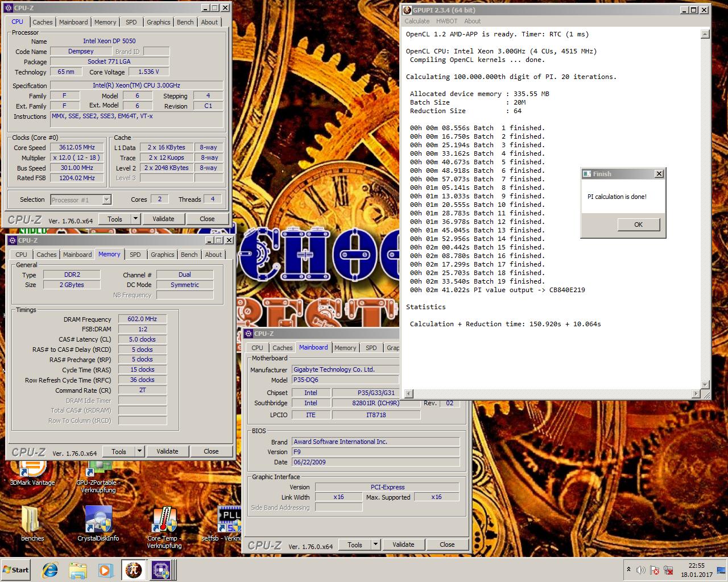The width and height of the screenshot is (728, 582).
Task: Click the Core Voltage value 1.536 V
Action: click(x=148, y=72)
